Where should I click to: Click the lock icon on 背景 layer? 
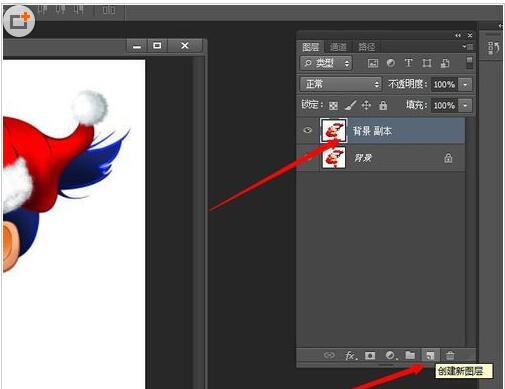point(448,158)
